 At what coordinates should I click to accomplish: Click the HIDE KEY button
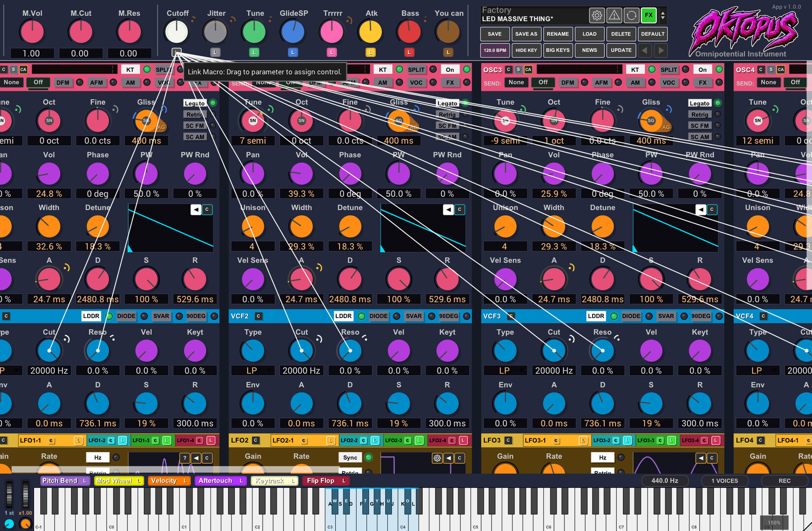pos(526,50)
